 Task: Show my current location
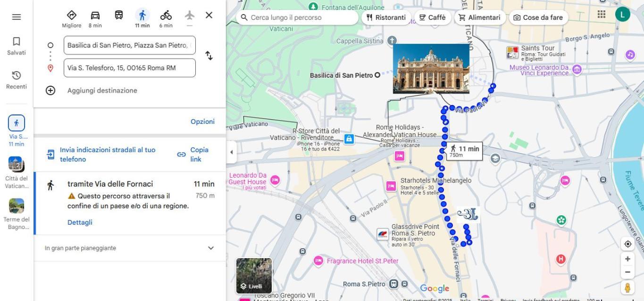[627, 244]
